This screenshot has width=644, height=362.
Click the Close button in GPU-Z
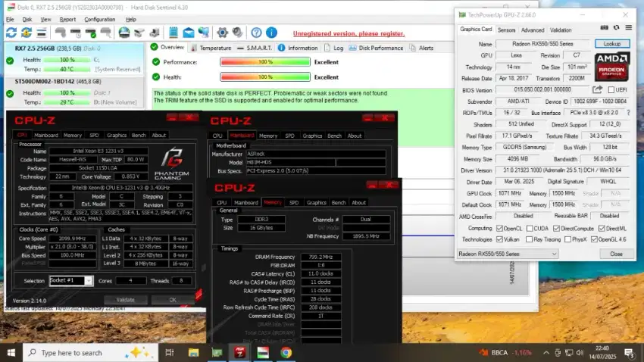pos(616,254)
